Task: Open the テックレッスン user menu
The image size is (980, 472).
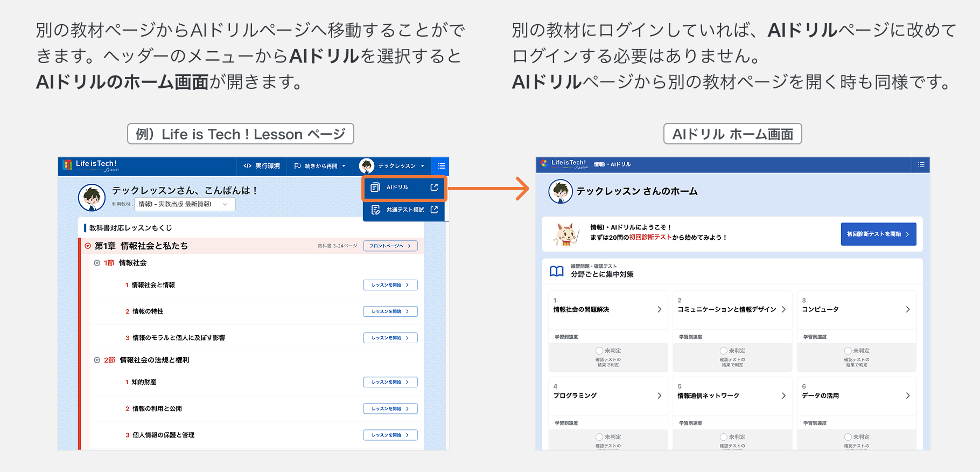Action: point(393,166)
